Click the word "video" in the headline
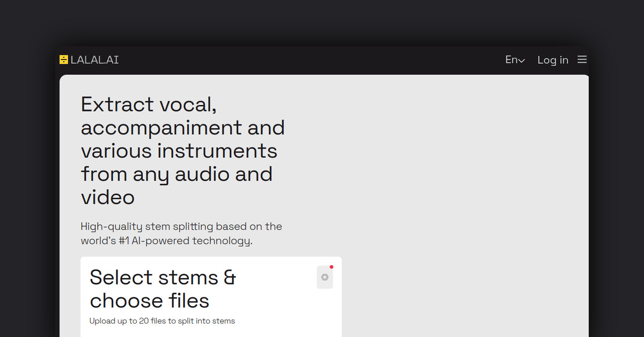 click(x=107, y=197)
